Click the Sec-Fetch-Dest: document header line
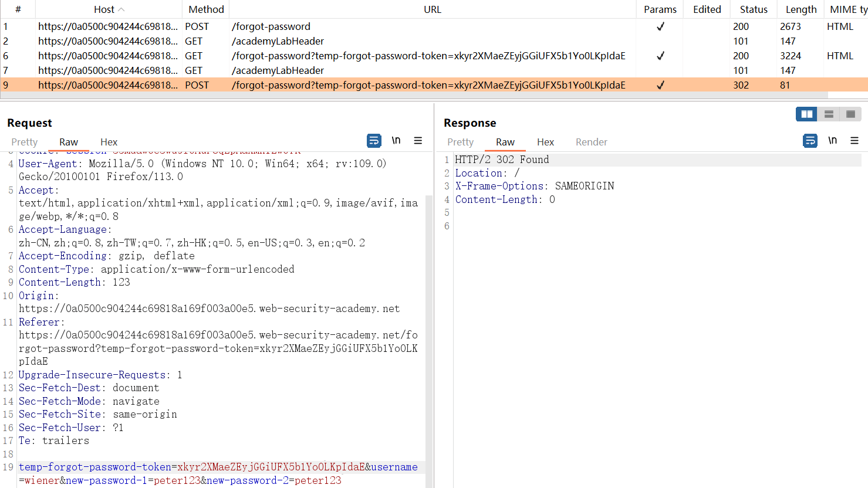 point(89,388)
